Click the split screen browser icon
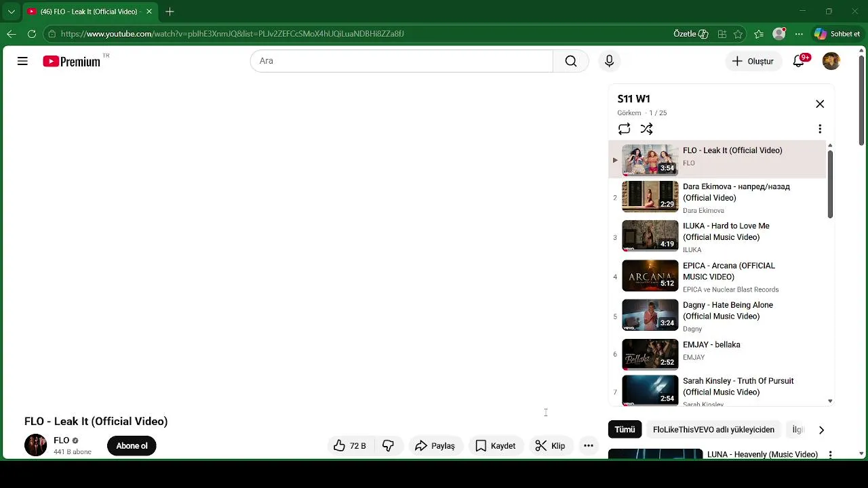Viewport: 868px width, 488px height. click(722, 34)
